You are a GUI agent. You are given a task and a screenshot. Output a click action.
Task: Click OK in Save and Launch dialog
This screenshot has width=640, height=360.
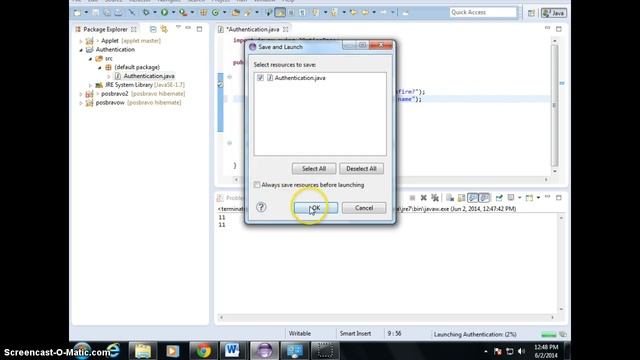316,208
